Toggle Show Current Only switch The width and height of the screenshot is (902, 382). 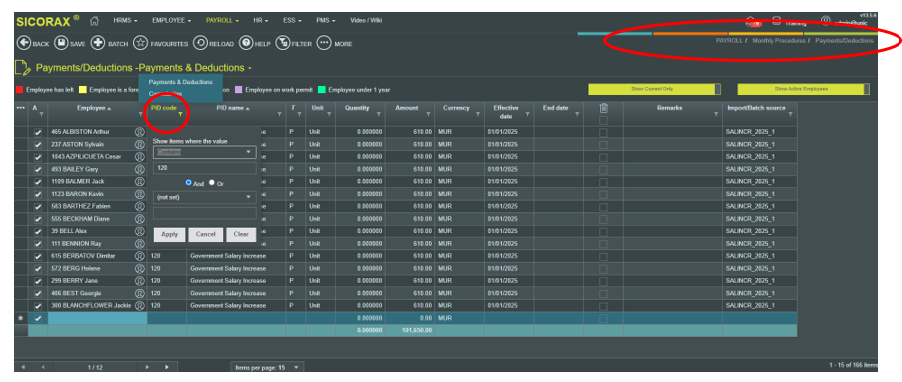pos(654,89)
